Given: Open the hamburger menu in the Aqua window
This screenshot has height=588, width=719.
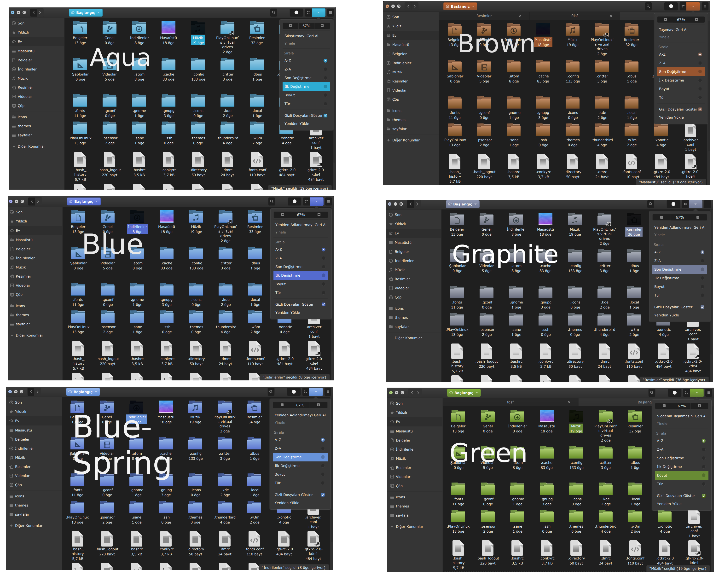Looking at the screenshot, I should click(330, 12).
